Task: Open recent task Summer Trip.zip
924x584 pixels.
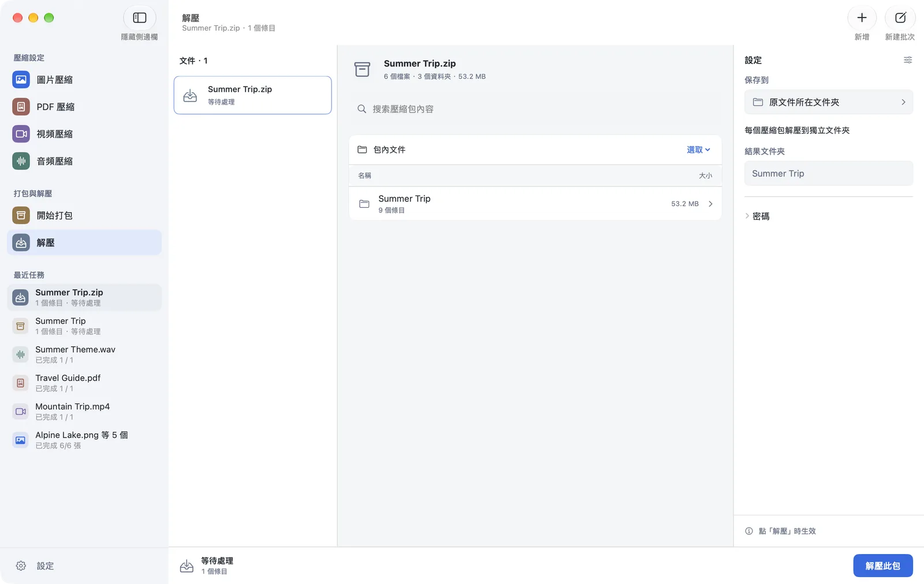Action: pos(84,297)
